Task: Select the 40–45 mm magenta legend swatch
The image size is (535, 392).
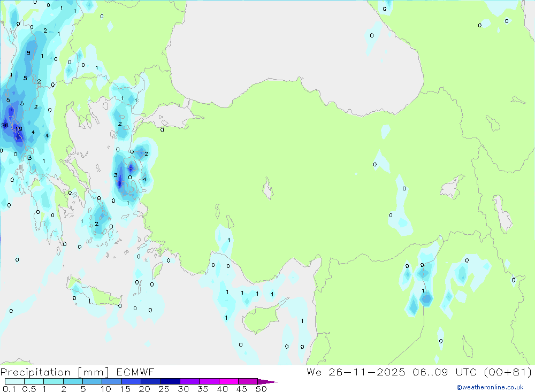Action: pos(228,382)
